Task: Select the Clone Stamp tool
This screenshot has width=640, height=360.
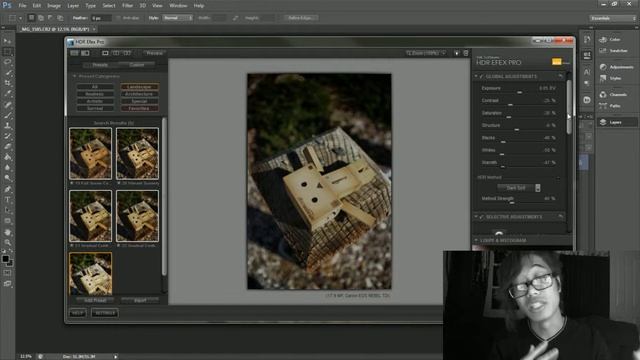Action: point(7,125)
